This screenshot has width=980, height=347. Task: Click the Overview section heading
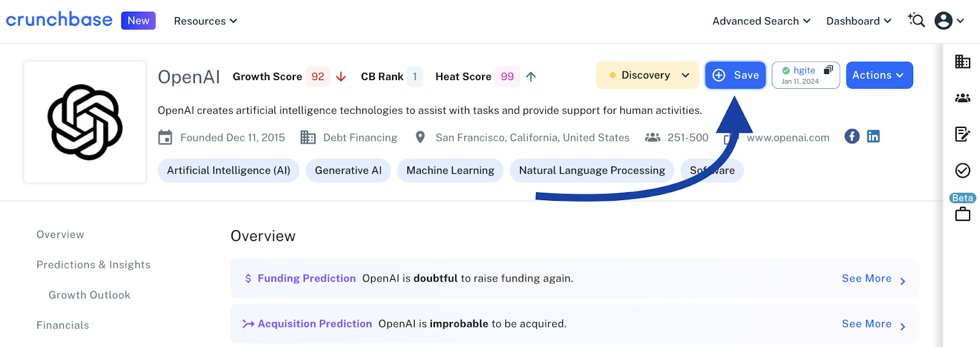coord(263,236)
